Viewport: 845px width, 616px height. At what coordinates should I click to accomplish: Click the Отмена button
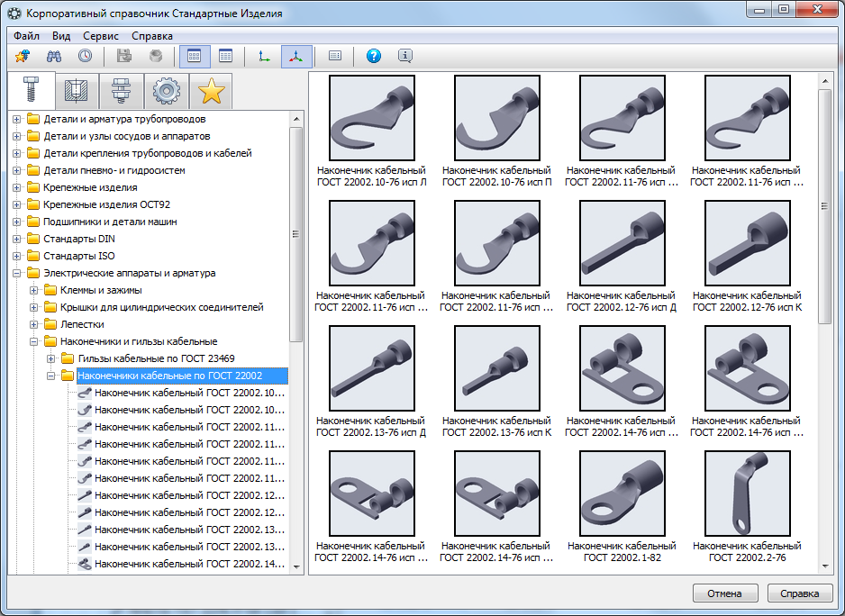(x=725, y=593)
